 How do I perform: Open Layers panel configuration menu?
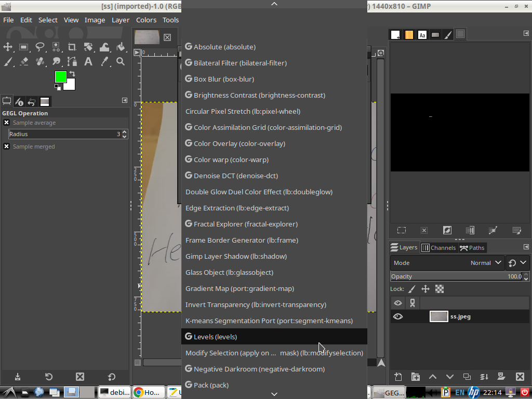pos(526,247)
